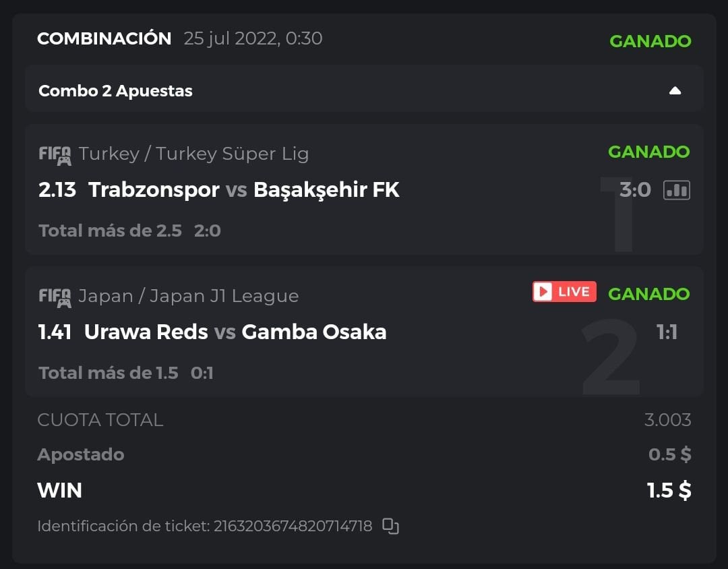
Task: Click the Combo 2 Apuestas header text
Action: click(x=115, y=91)
